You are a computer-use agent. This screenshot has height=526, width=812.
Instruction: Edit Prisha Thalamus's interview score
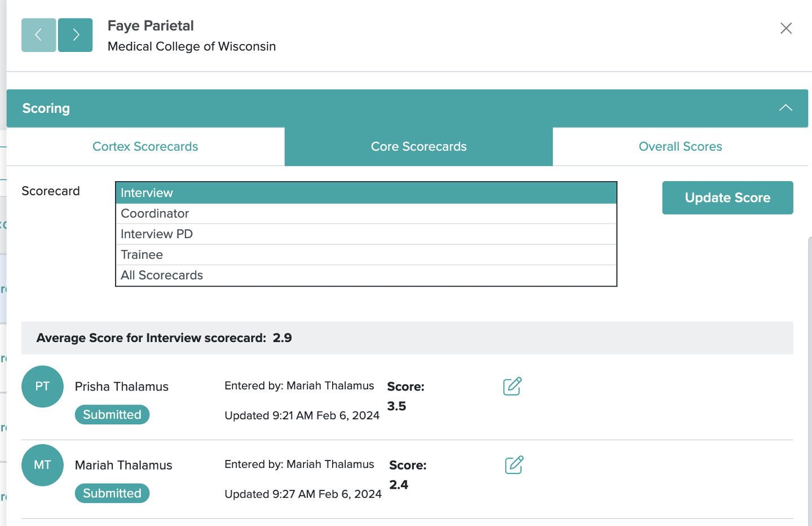pyautogui.click(x=512, y=387)
